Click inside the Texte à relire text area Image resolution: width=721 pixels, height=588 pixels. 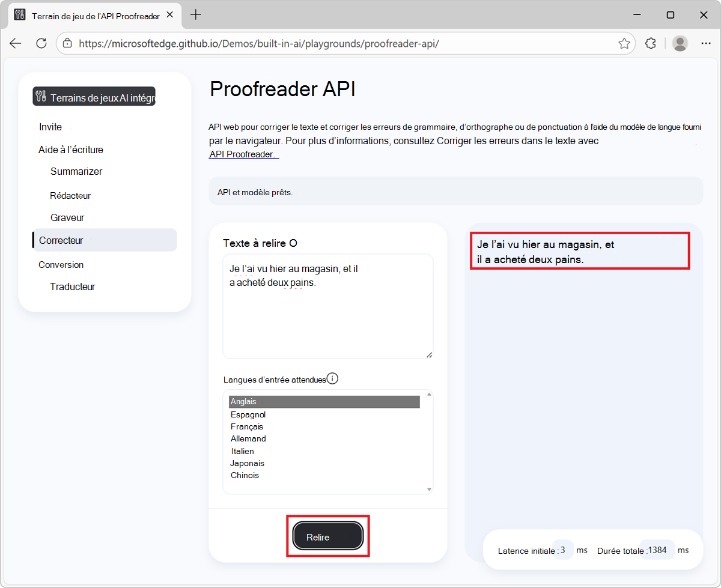[x=327, y=306]
